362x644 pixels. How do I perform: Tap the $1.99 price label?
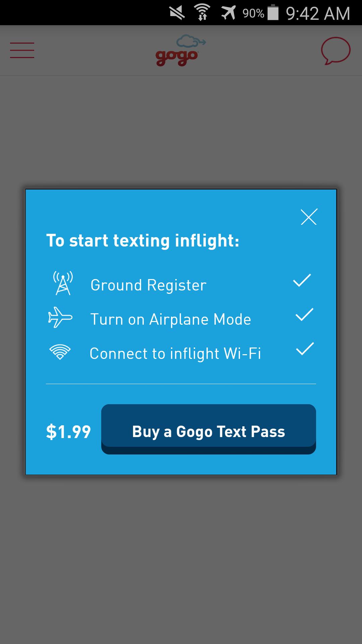[x=68, y=432]
